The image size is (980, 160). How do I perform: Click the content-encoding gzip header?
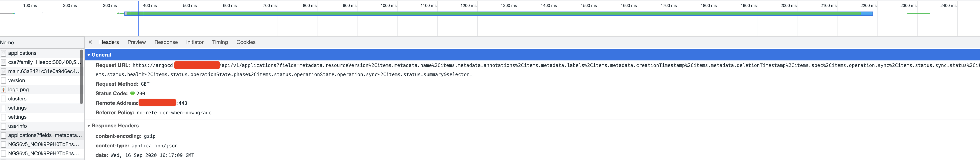point(125,136)
